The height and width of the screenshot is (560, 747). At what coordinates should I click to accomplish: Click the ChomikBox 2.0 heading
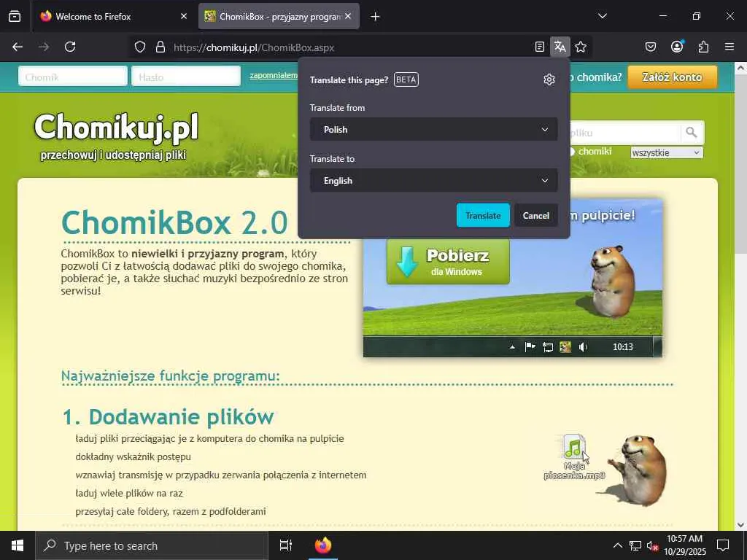[x=174, y=222]
